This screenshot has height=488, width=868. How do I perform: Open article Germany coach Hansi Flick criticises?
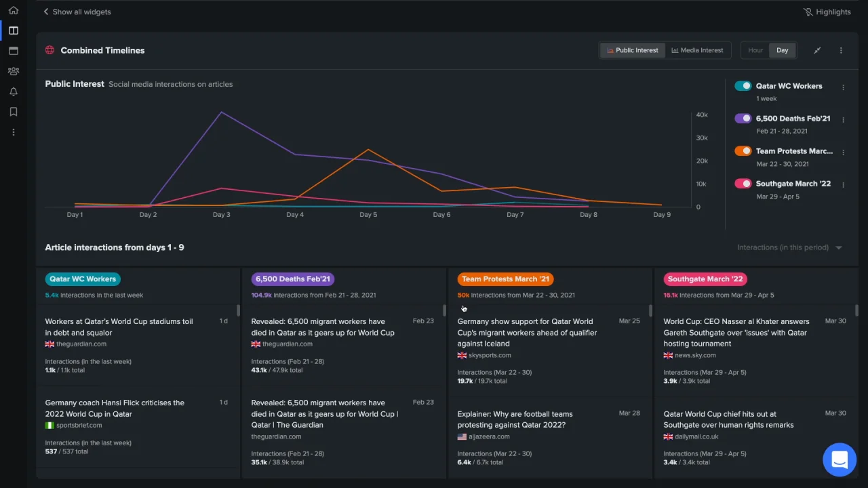click(x=115, y=409)
